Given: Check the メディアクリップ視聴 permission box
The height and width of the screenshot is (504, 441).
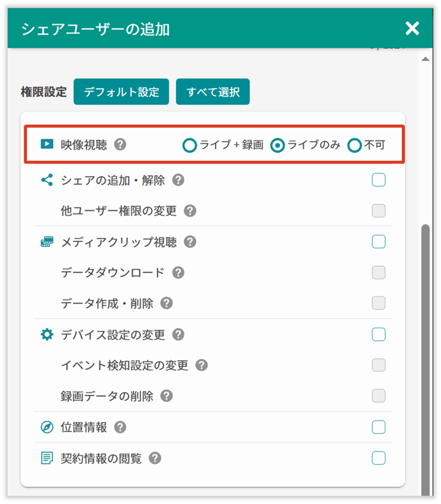Looking at the screenshot, I should (379, 242).
